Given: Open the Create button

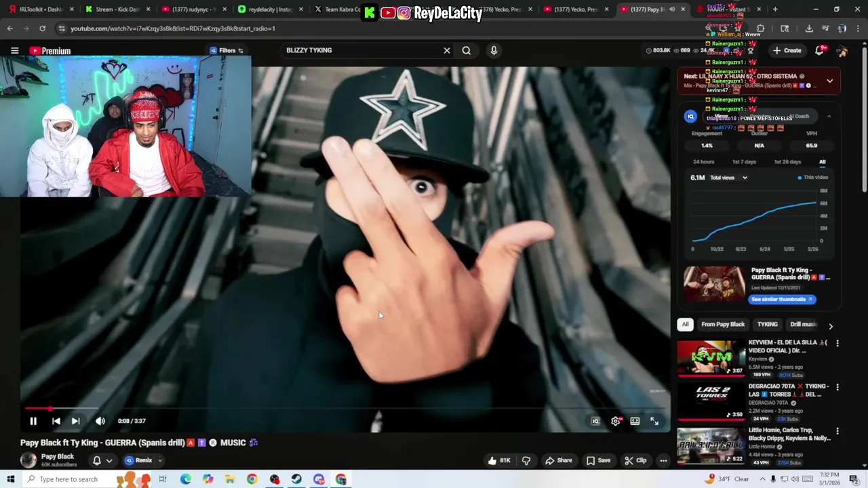Looking at the screenshot, I should click(x=787, y=50).
